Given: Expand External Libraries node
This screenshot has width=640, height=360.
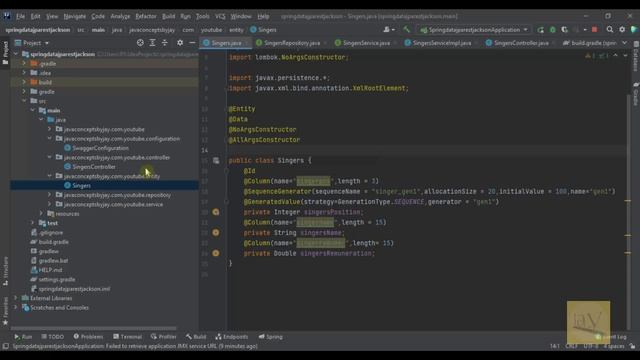Looking at the screenshot, I should (x=16, y=298).
